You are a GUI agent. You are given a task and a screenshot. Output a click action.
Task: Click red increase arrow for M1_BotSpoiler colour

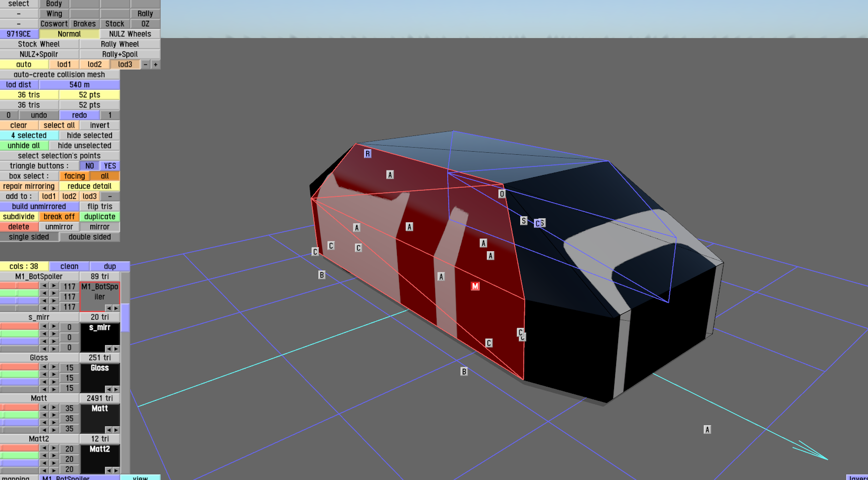[54, 286]
